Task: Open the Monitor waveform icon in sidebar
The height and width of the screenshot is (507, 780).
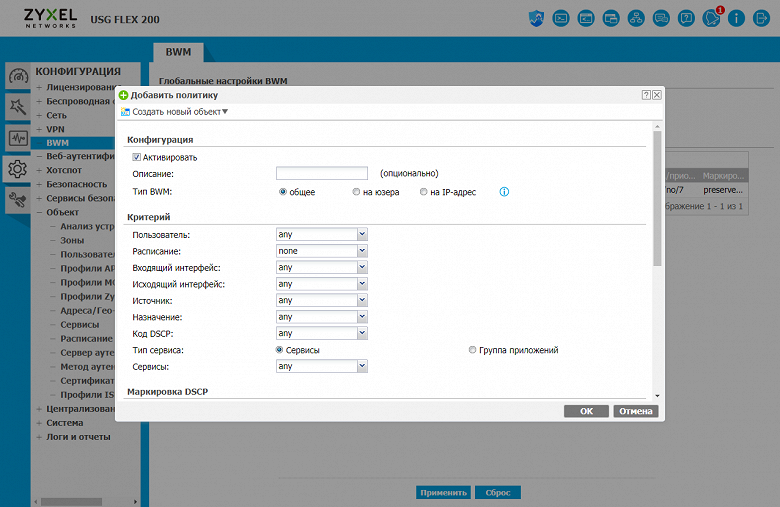Action: click(17, 138)
